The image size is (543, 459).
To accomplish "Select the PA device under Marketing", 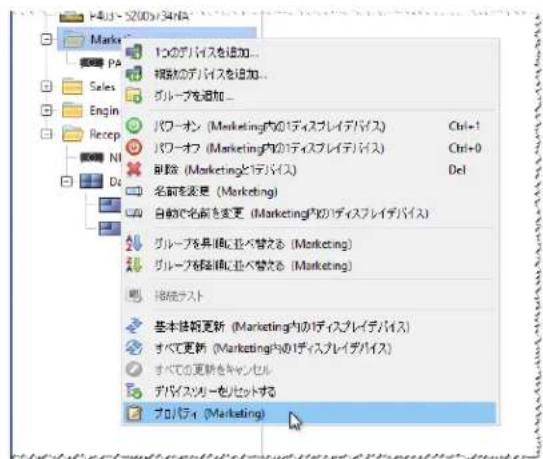I will (101, 63).
